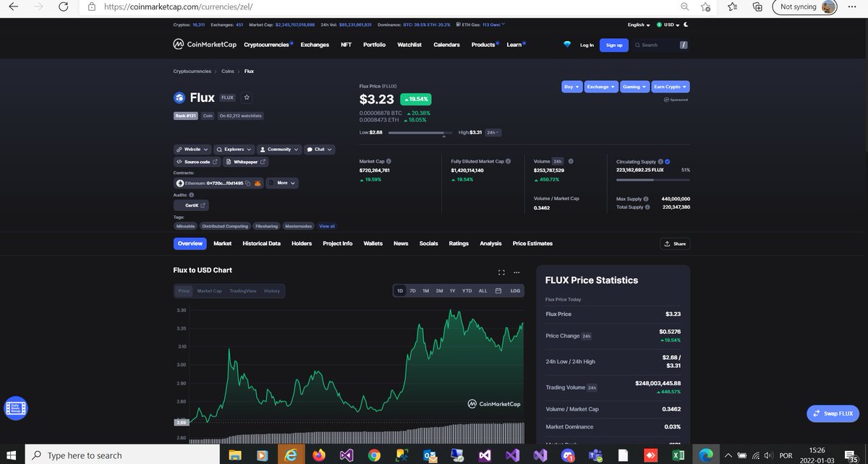Open Excel from the taskbar
The height and width of the screenshot is (464, 868).
pyautogui.click(x=678, y=455)
